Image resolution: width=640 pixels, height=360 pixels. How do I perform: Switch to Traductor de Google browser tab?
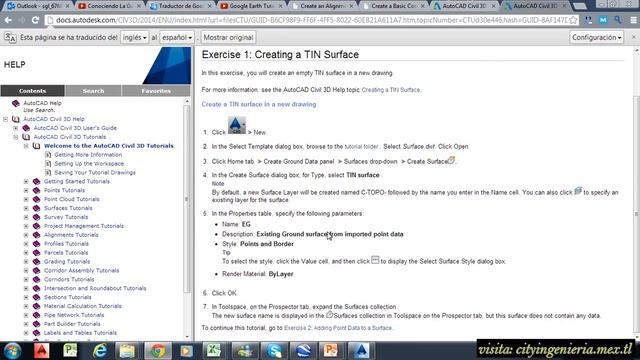point(181,6)
